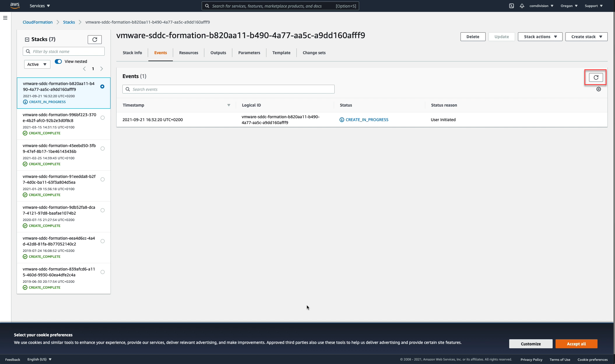Viewport: 615px width, 364px height.
Task: Switch to the Change sets tab
Action: 314,53
